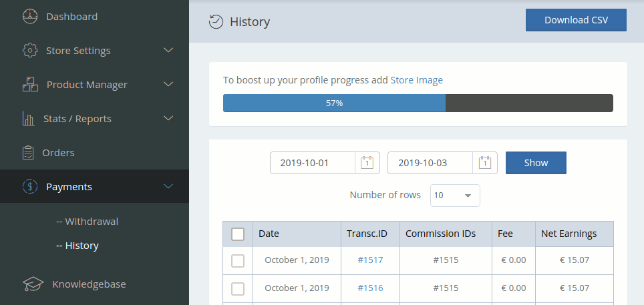
Task: Click the Payments dollar icon
Action: click(30, 186)
